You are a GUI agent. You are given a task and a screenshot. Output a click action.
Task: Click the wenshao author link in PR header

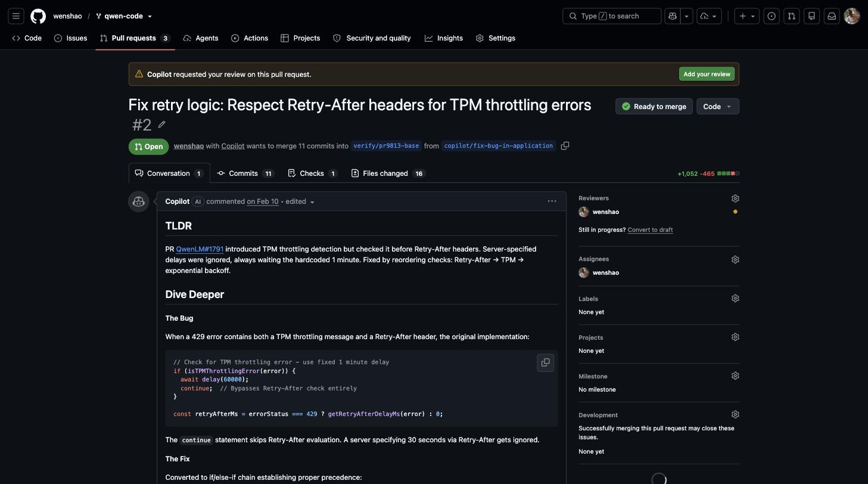coord(189,146)
